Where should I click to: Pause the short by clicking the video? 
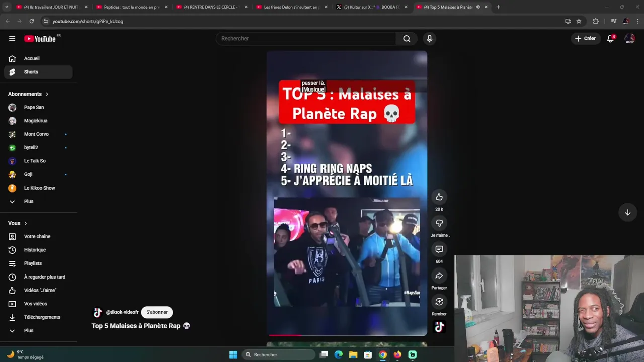tap(347, 193)
